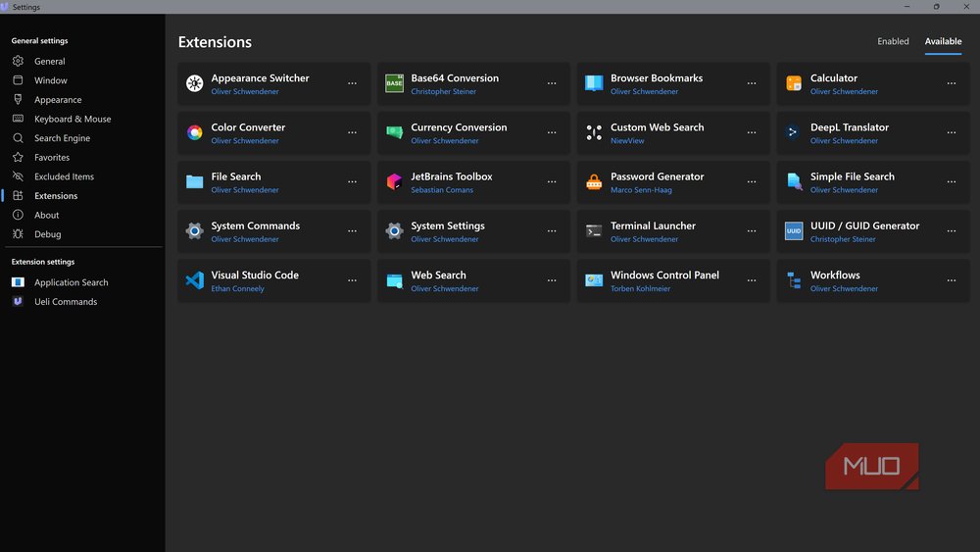The height and width of the screenshot is (552, 980).
Task: Click the Web Search icon
Action: 394,280
